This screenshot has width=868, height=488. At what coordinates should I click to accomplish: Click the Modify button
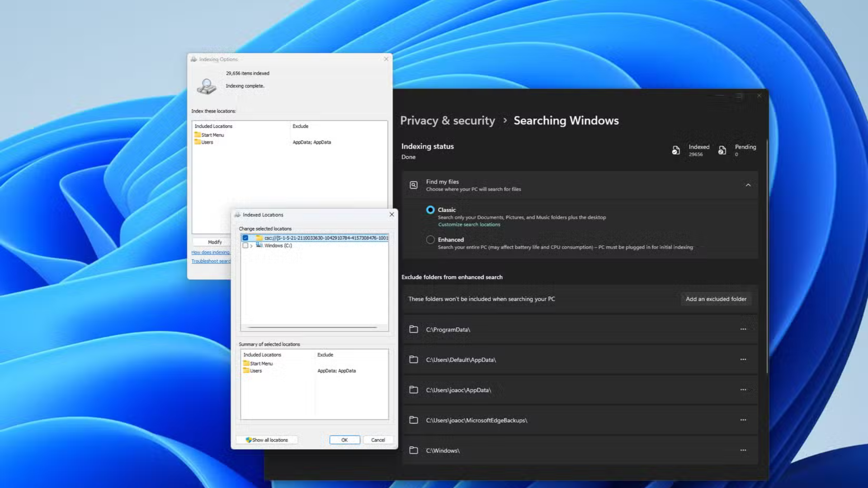215,242
